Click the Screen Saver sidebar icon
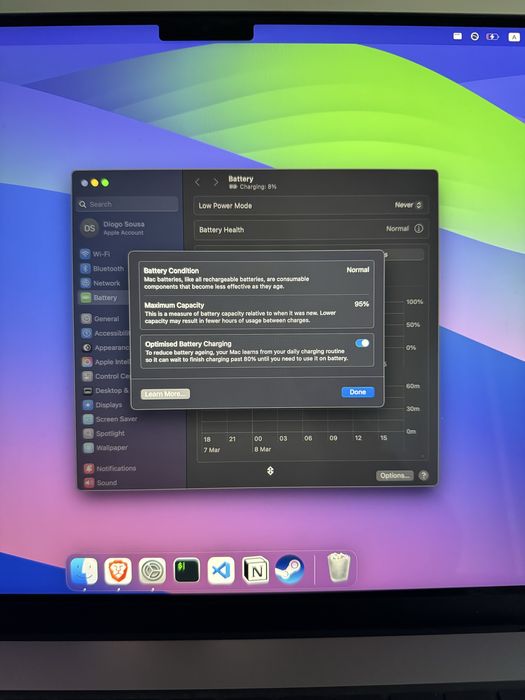525x700 pixels. tap(88, 419)
